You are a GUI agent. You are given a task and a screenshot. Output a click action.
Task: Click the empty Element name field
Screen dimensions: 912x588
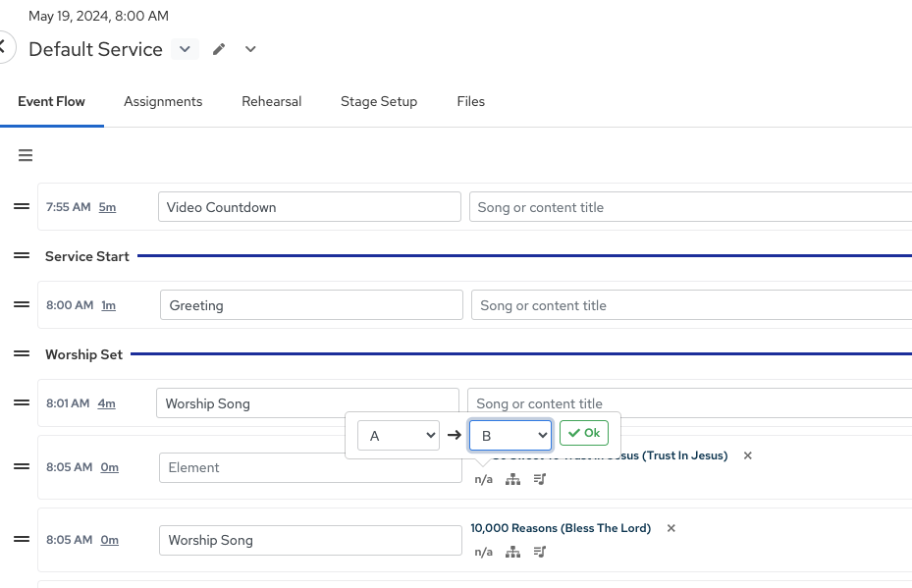pyautogui.click(x=309, y=467)
